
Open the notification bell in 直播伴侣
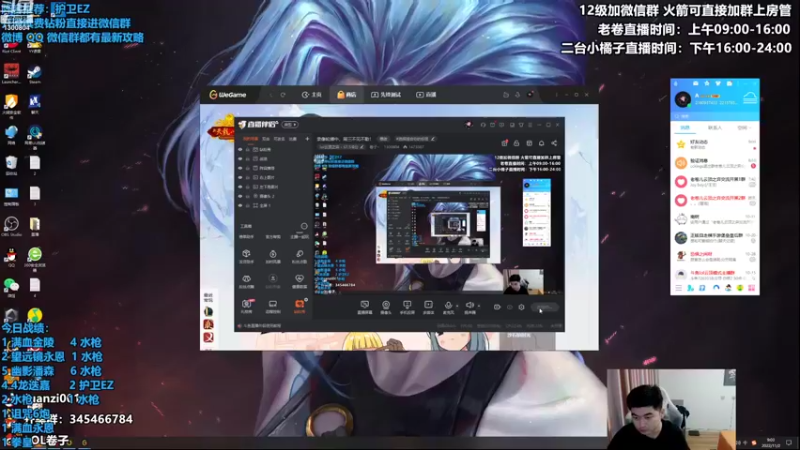541,143
